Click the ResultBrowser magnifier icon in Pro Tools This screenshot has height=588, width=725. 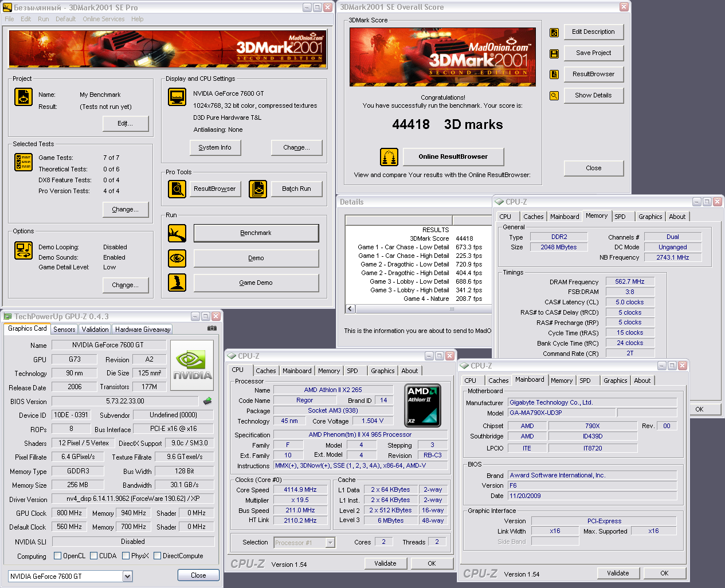point(177,189)
